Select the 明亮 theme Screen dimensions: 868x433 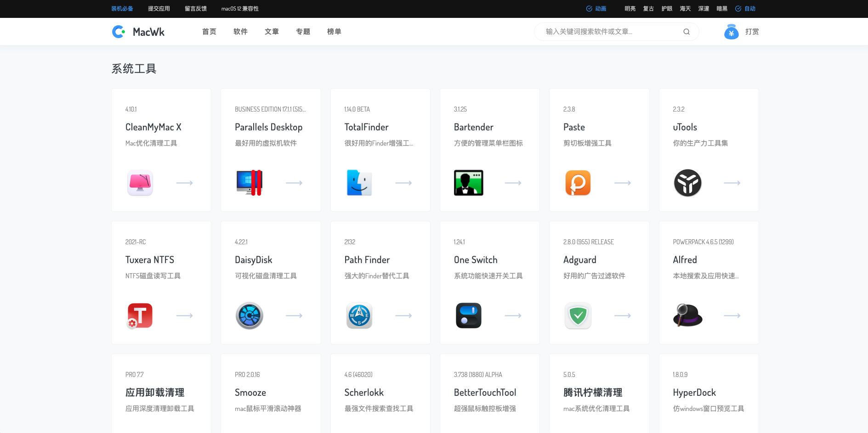tap(630, 9)
